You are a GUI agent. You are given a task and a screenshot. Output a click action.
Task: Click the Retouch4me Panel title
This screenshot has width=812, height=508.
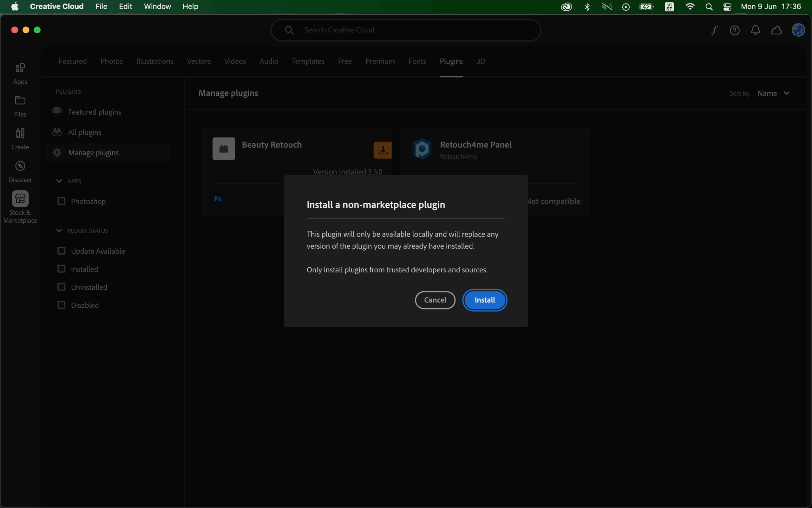point(475,144)
